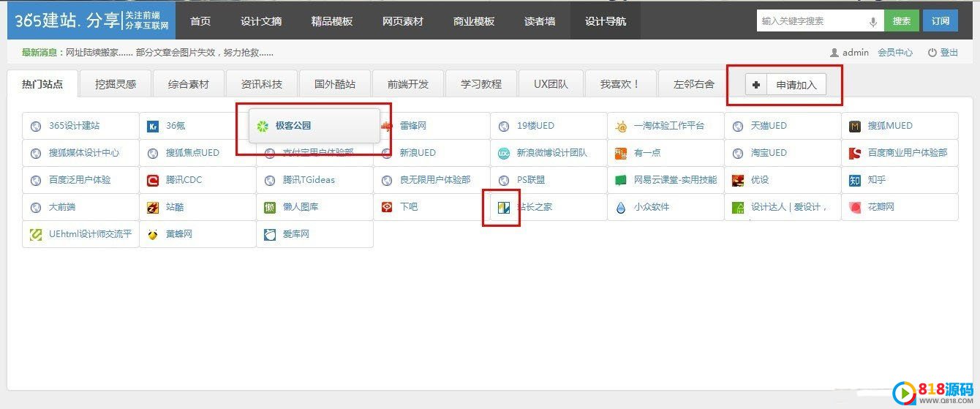Switch to the 国外酷站 tab
Image resolution: width=980 pixels, height=409 pixels.
point(335,83)
